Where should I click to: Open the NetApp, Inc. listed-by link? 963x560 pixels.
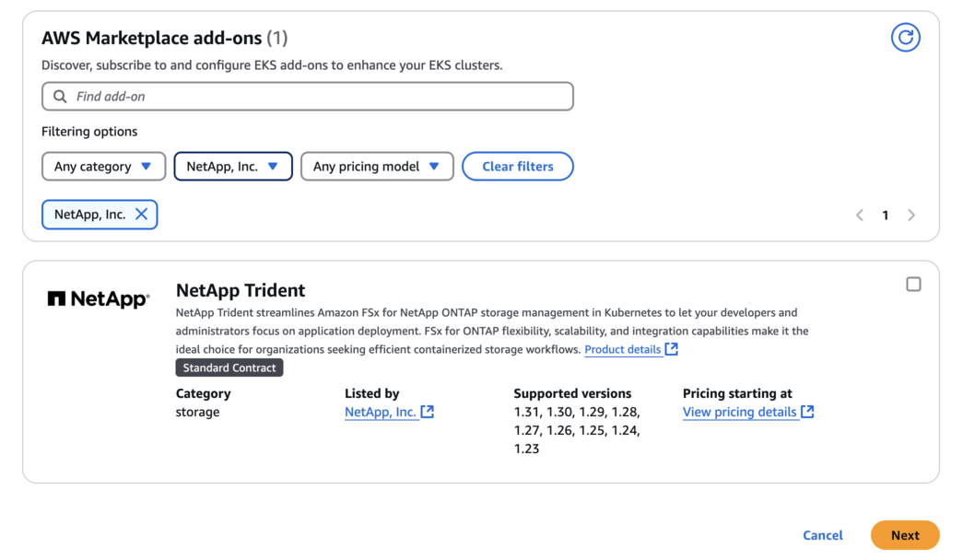[x=380, y=413]
